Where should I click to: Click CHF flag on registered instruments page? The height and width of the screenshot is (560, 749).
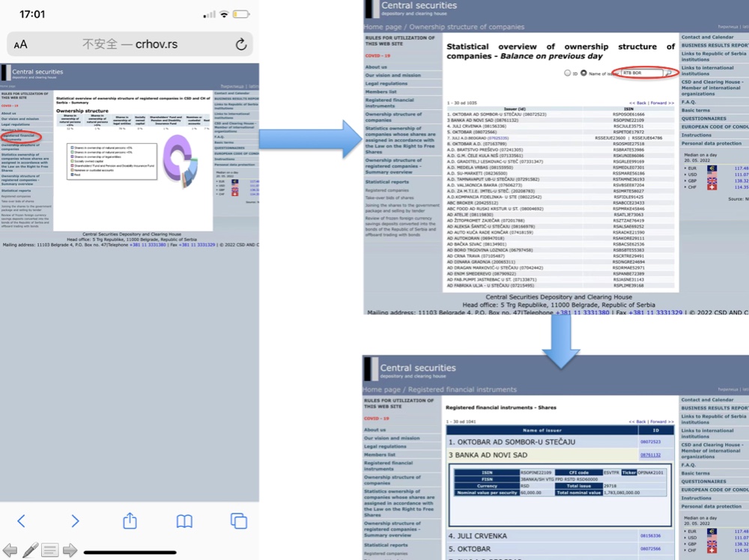(712, 550)
